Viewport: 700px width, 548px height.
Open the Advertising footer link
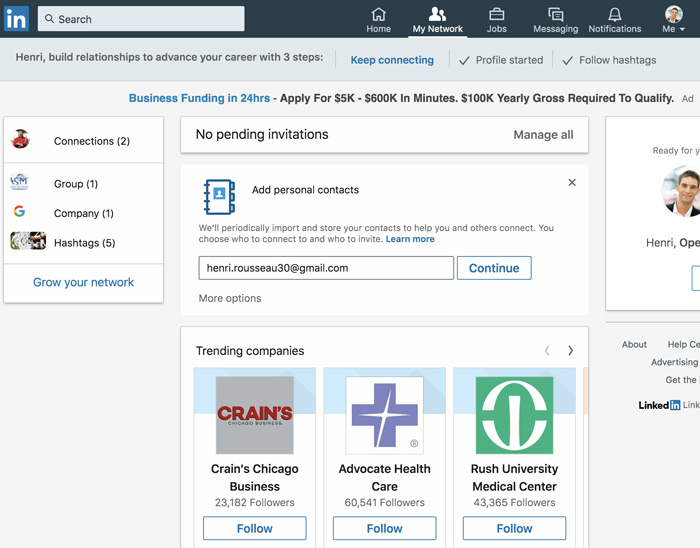point(675,362)
